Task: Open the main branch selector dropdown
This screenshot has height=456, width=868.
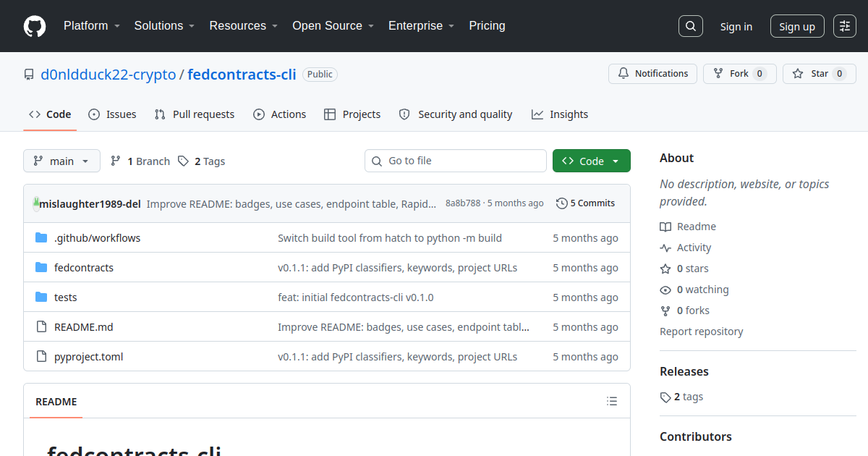Action: [61, 161]
